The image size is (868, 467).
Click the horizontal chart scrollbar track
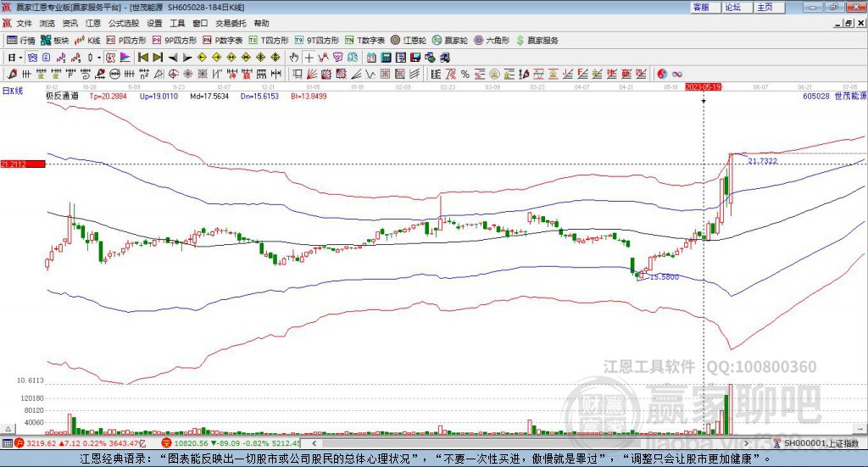[x=531, y=443]
